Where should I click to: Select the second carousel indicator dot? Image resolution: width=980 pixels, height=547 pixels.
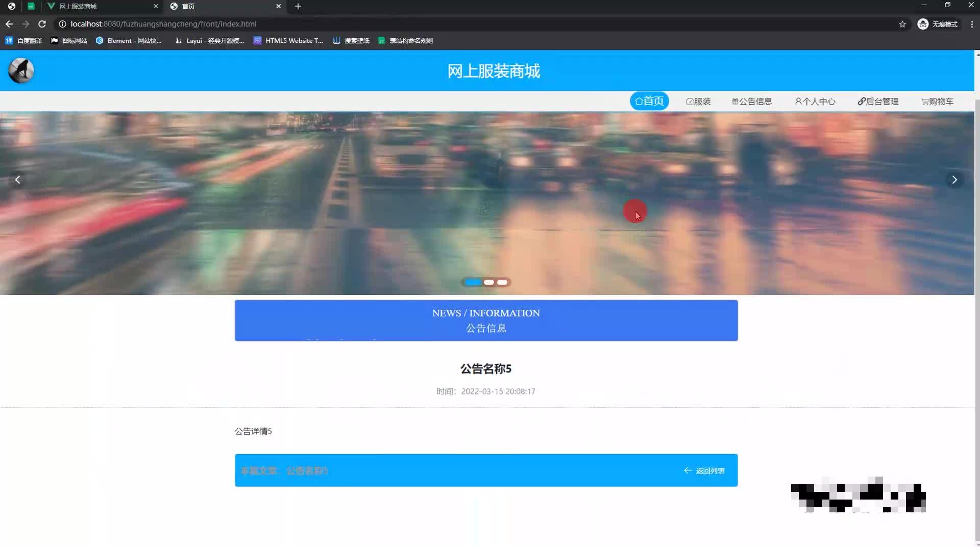(489, 282)
